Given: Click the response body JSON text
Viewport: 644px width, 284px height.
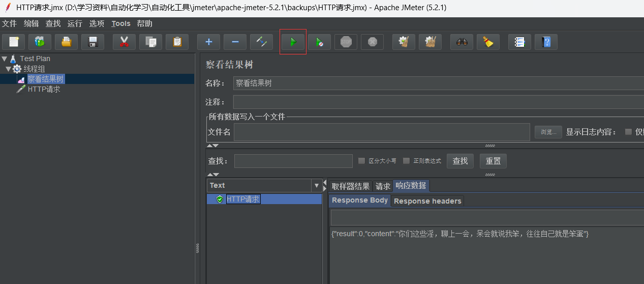Looking at the screenshot, I should pyautogui.click(x=459, y=234).
